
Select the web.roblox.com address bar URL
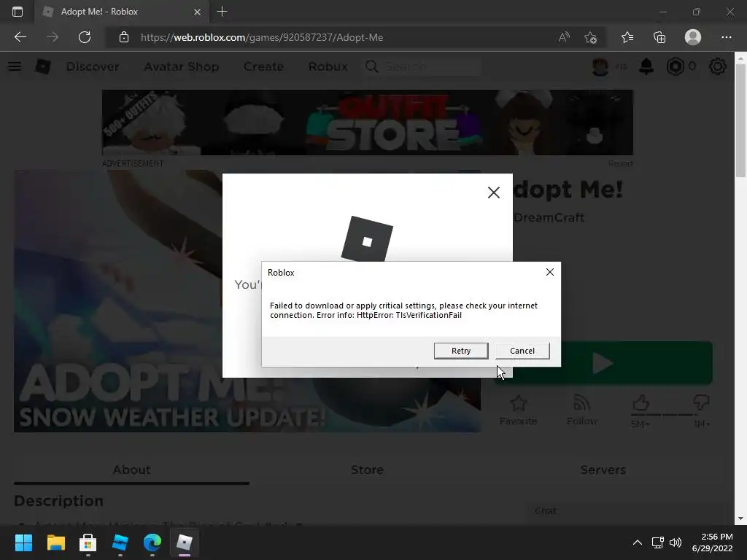click(x=262, y=37)
